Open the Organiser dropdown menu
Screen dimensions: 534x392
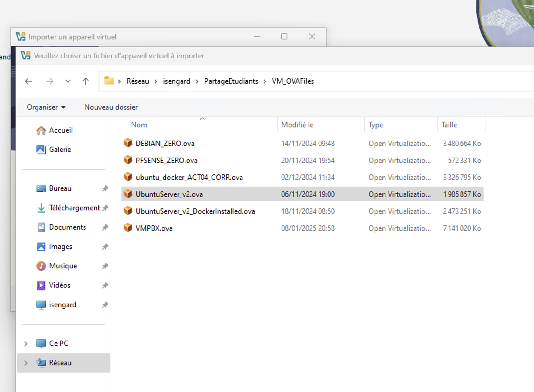click(x=46, y=107)
